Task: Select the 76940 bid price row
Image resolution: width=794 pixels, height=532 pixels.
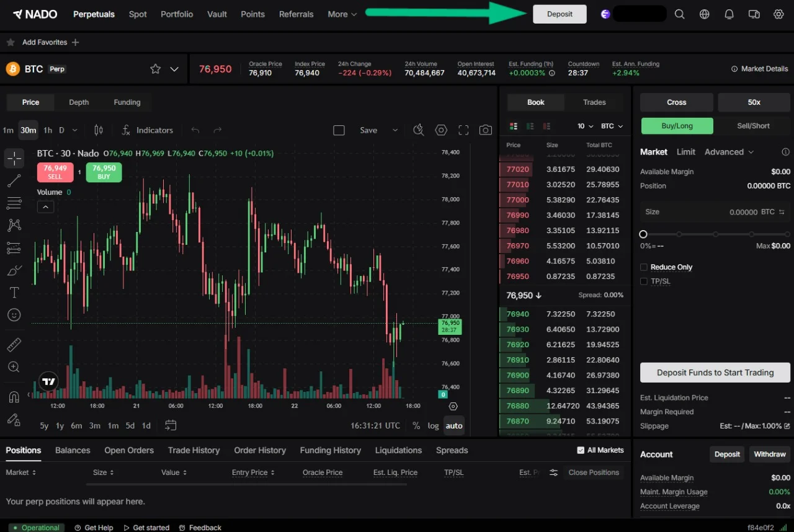Action: (x=564, y=314)
